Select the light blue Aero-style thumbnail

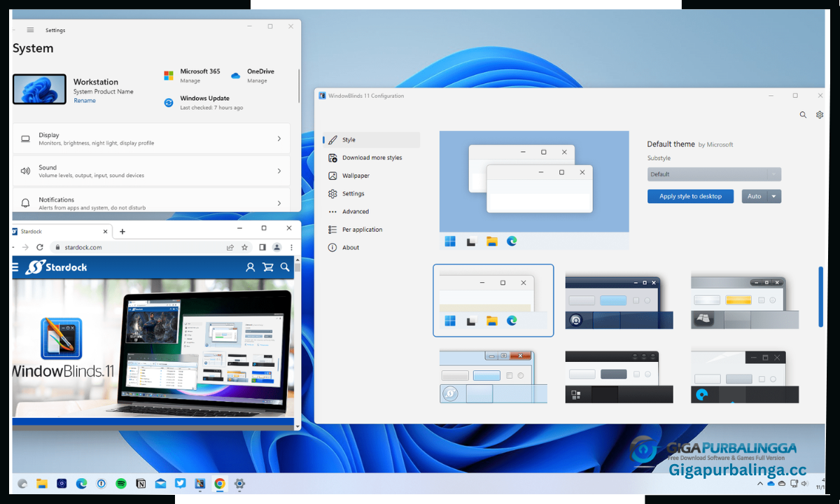(x=493, y=375)
